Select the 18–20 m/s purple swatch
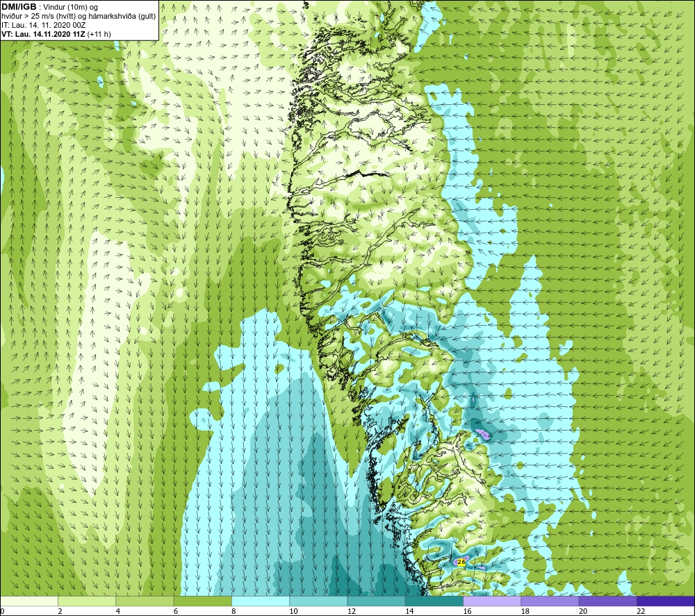Viewport: 695px width, 616px height. [x=550, y=601]
